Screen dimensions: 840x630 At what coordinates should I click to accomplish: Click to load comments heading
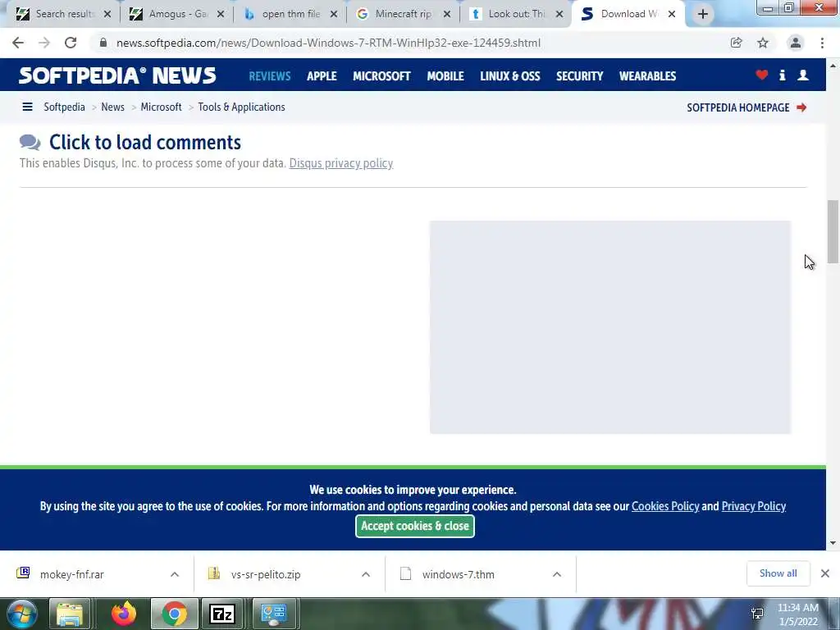tap(145, 143)
